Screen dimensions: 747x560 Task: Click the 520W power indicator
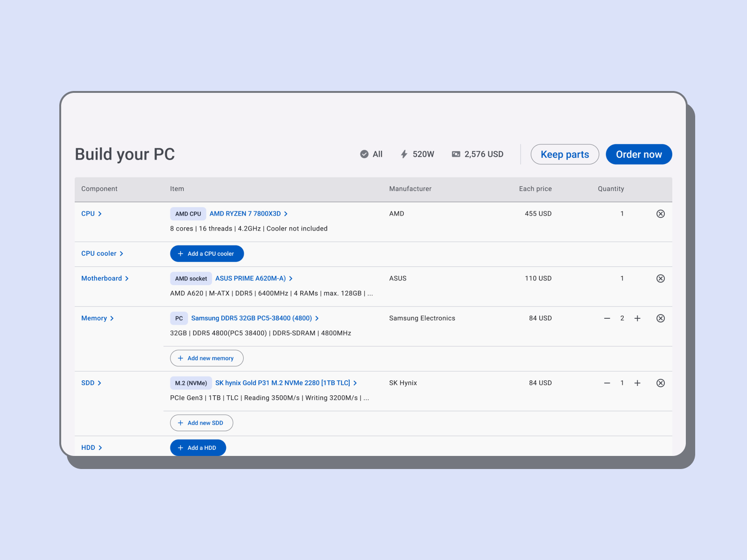coord(417,154)
